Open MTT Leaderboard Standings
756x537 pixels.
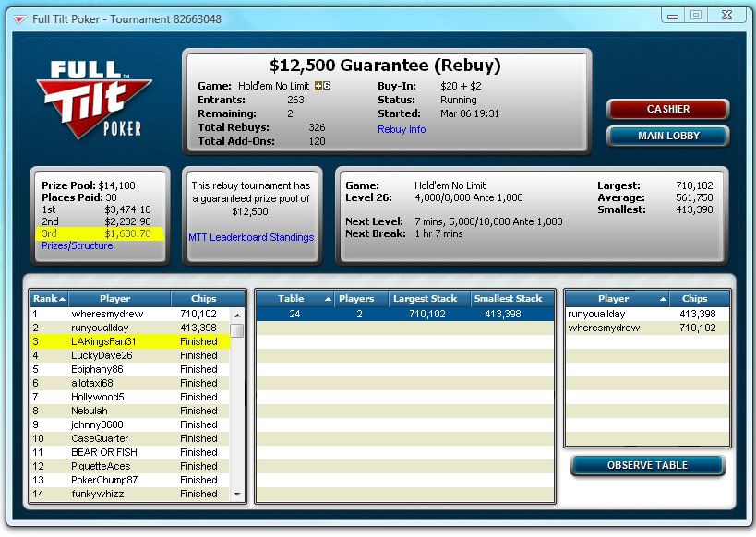pyautogui.click(x=251, y=237)
